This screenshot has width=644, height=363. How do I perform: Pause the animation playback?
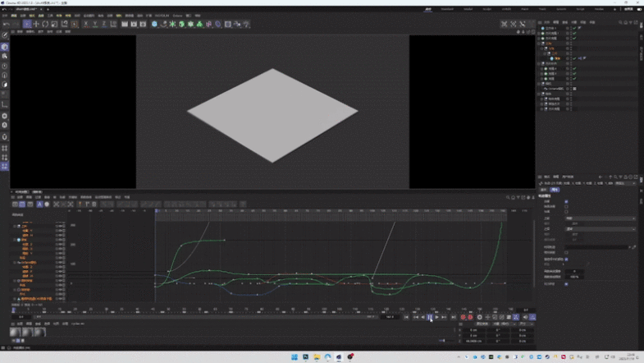click(429, 317)
